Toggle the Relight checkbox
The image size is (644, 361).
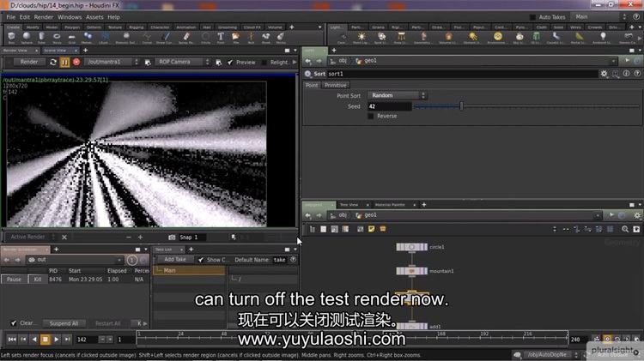coord(264,63)
